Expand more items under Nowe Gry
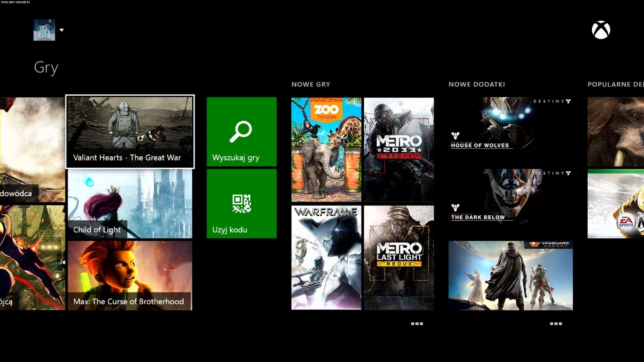This screenshot has width=644, height=362. [x=417, y=324]
